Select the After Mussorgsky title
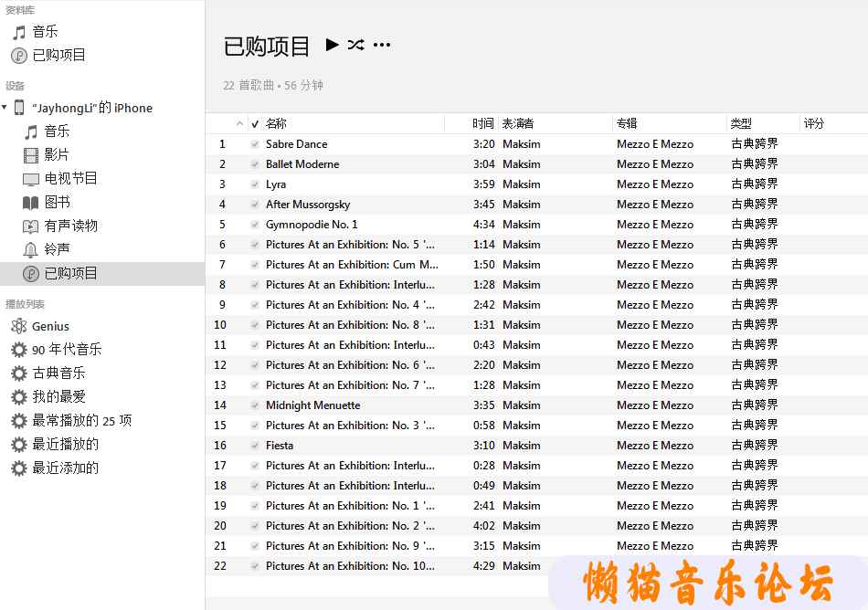This screenshot has height=610, width=868. tap(308, 205)
